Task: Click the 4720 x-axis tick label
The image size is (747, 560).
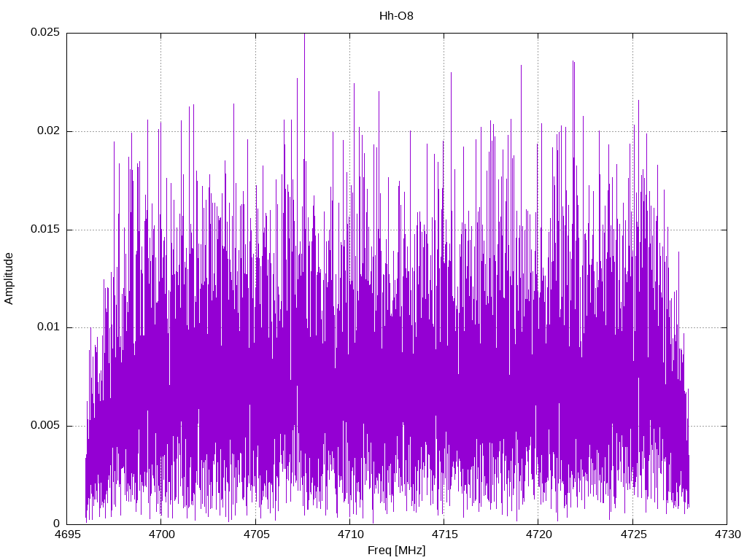Action: pos(539,534)
